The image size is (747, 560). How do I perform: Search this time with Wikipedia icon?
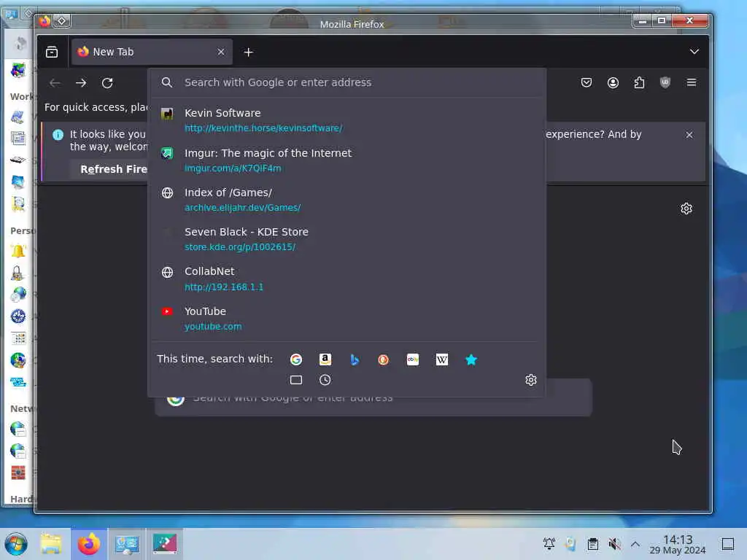[x=441, y=359]
